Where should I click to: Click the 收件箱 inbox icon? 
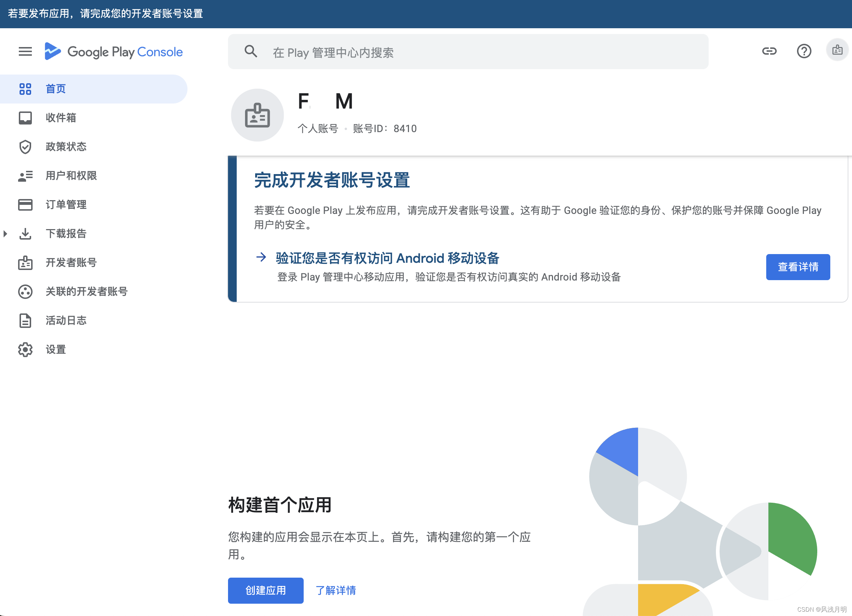click(25, 118)
